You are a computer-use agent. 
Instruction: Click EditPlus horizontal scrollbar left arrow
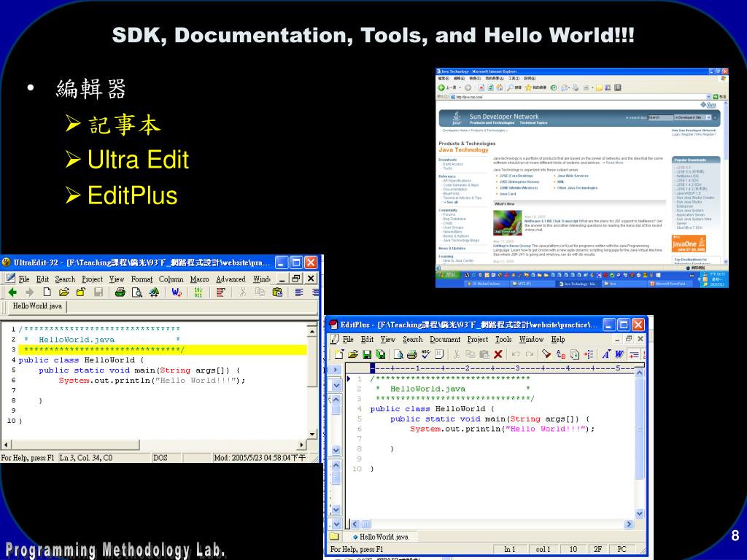[355, 524]
